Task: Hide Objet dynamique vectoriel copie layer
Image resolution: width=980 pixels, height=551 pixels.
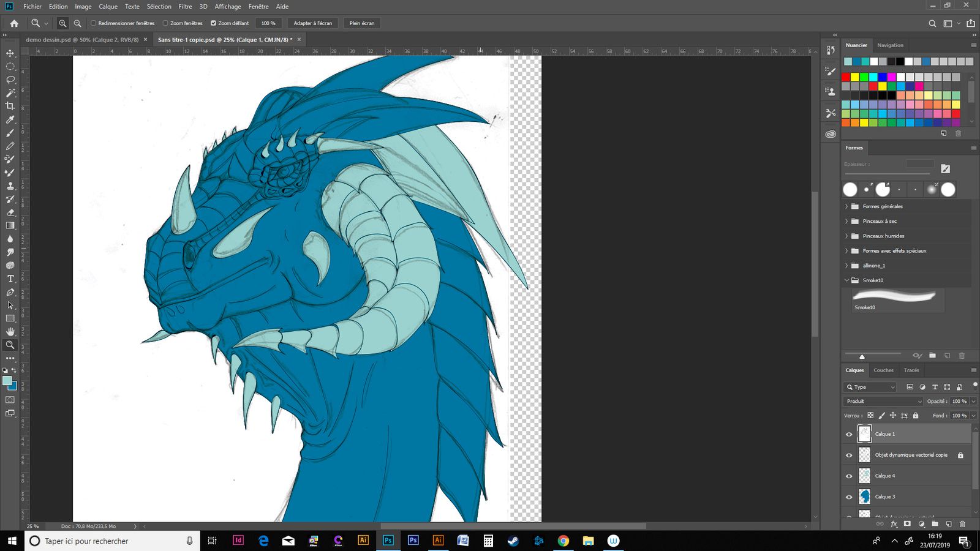Action: pyautogui.click(x=849, y=455)
